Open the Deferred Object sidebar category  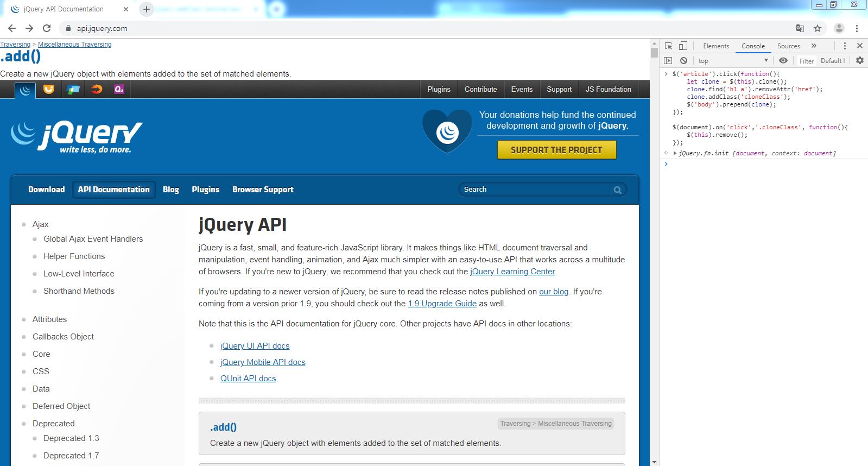click(x=61, y=406)
